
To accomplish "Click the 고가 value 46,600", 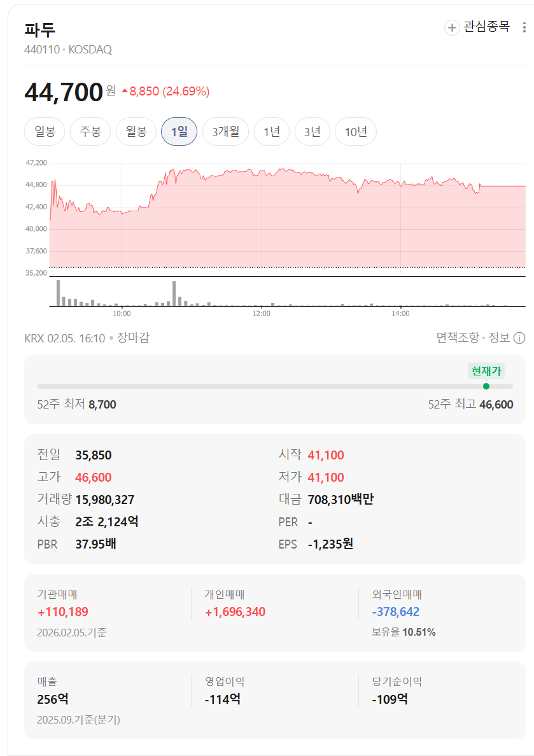I will pyautogui.click(x=94, y=477).
